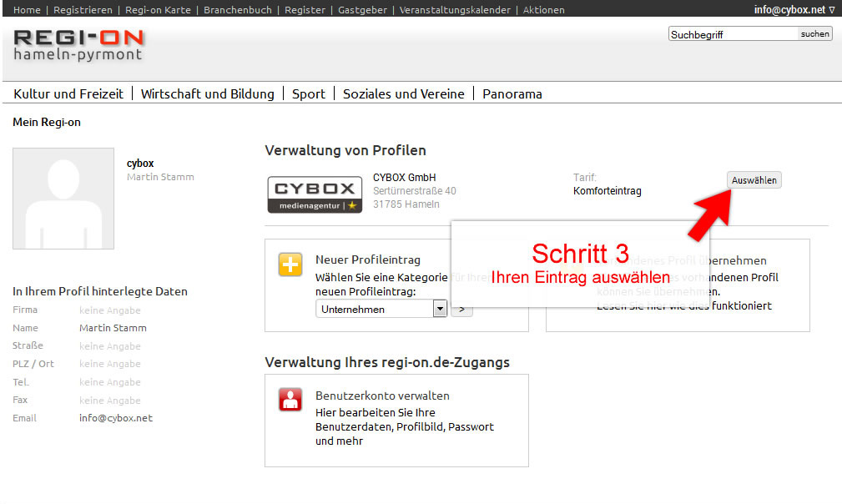Viewport: 842px width, 504px height.
Task: Click into the Suchbegriff search field
Action: click(733, 34)
